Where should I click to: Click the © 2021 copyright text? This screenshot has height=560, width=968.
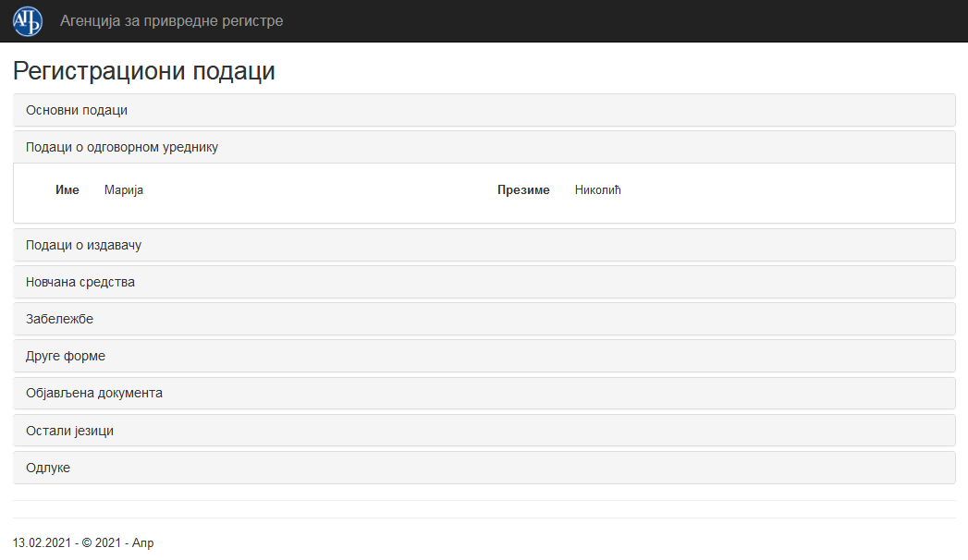pos(101,543)
